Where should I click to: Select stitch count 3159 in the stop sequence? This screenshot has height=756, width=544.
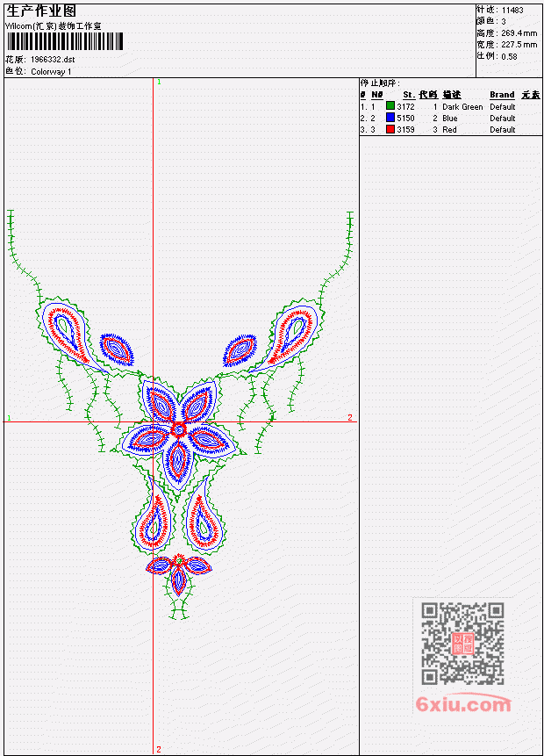tap(405, 129)
